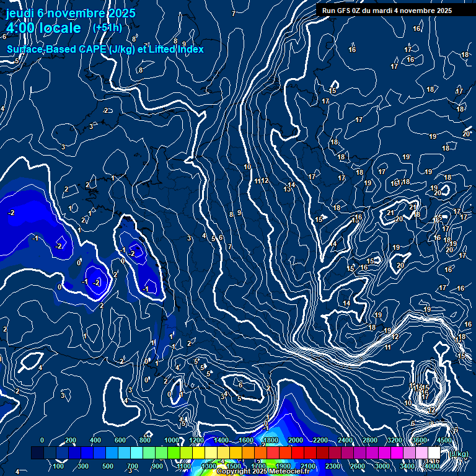
Task: Click legend label 2300
Action: tap(333, 466)
